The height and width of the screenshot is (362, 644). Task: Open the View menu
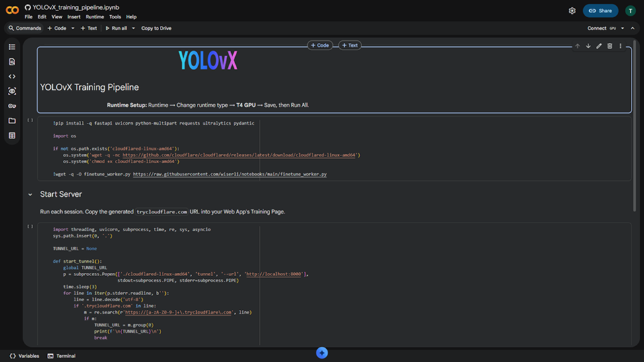click(57, 17)
